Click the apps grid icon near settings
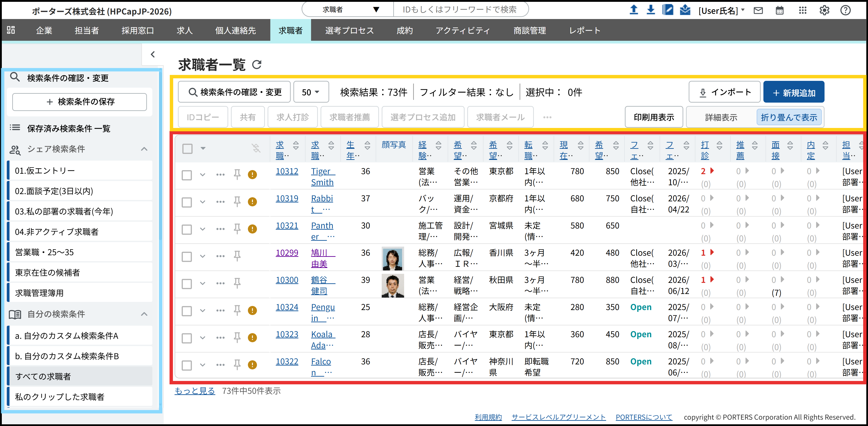This screenshot has height=426, width=868. click(803, 10)
